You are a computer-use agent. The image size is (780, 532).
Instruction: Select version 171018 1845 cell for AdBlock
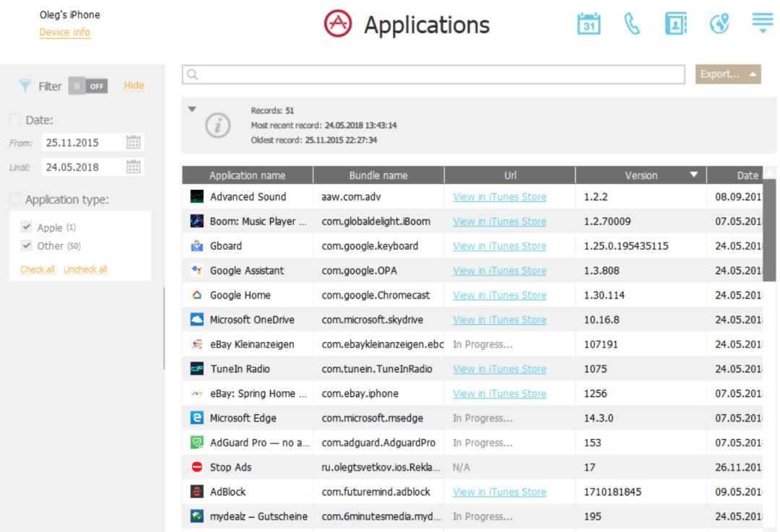[641, 492]
